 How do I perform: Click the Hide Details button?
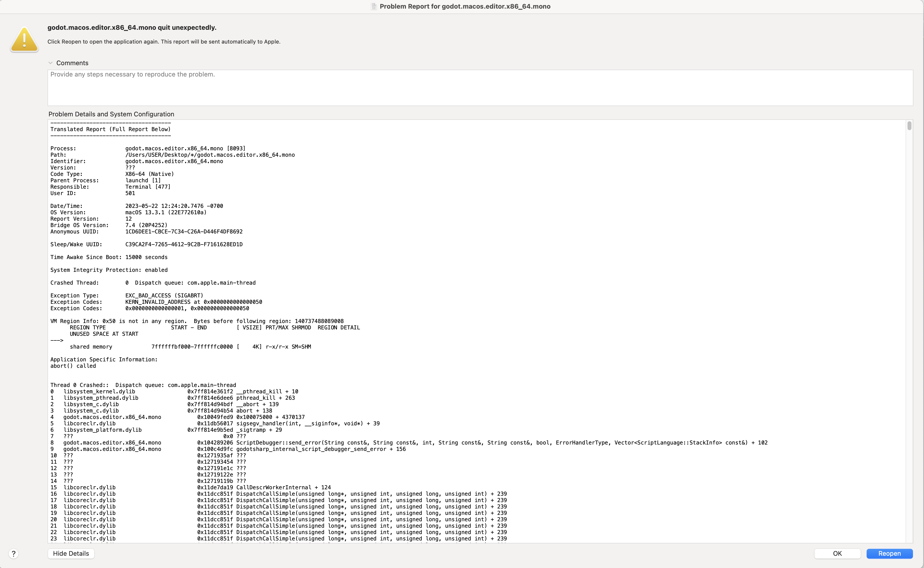pos(71,553)
